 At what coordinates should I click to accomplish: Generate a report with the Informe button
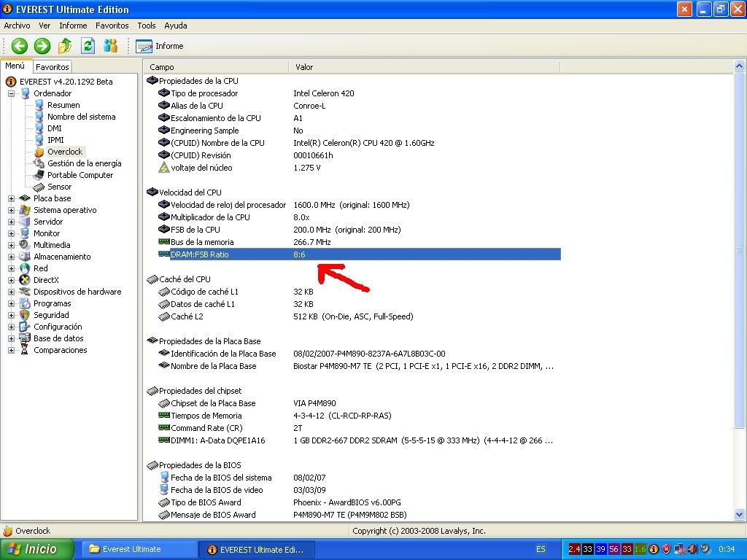pyautogui.click(x=160, y=46)
